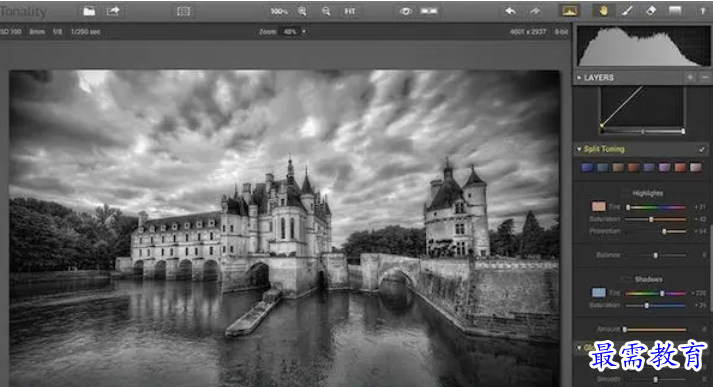
Task: Select the Brush masking tool
Action: coord(627,11)
